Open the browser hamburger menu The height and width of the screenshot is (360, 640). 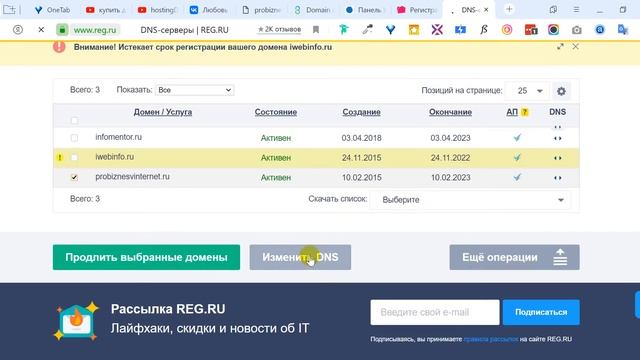(x=576, y=9)
